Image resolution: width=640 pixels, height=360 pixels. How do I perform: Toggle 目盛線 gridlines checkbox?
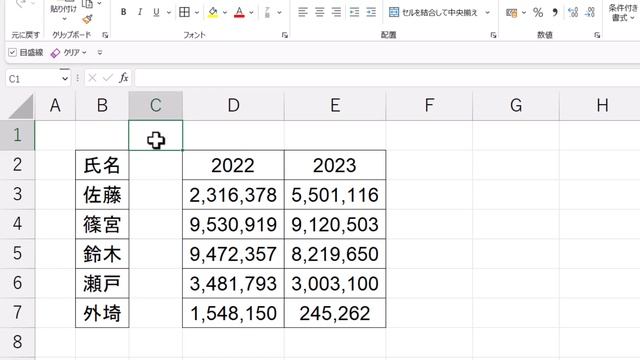point(13,52)
